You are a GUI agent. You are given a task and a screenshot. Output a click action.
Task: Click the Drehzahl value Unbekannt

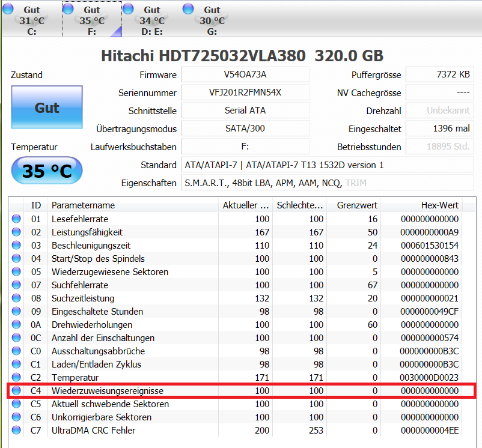(439, 110)
